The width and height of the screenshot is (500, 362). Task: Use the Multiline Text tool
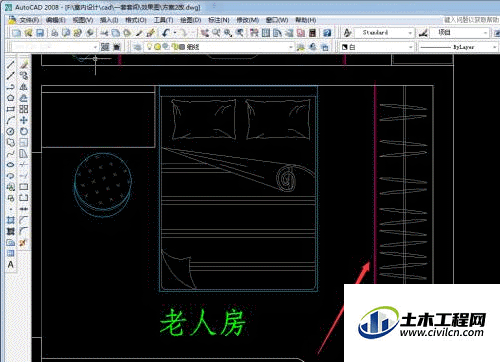pos(10,265)
